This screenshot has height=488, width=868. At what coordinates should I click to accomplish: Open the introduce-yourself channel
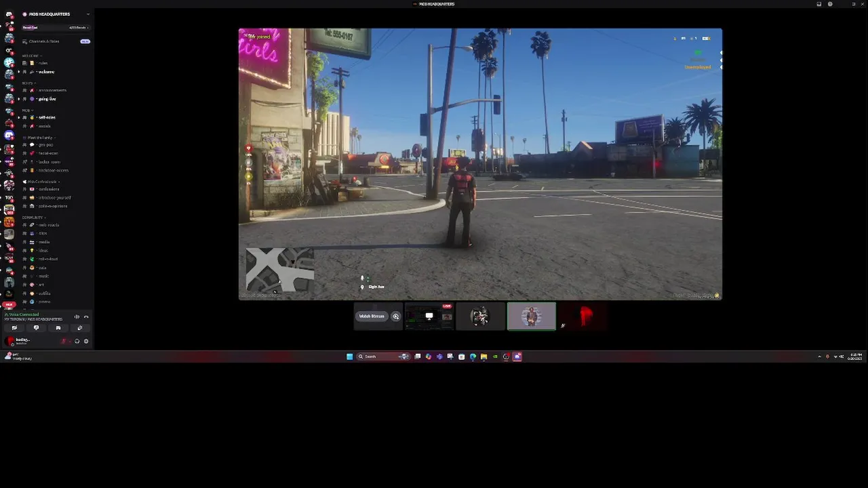click(56, 198)
